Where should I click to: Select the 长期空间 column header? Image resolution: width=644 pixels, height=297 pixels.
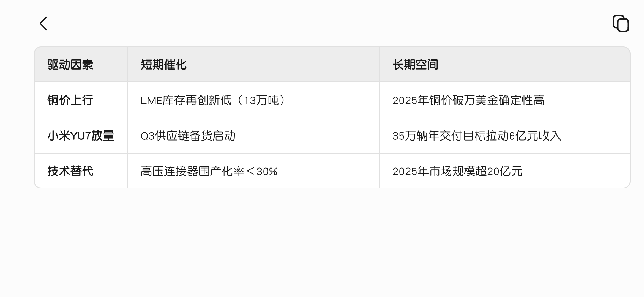click(415, 65)
